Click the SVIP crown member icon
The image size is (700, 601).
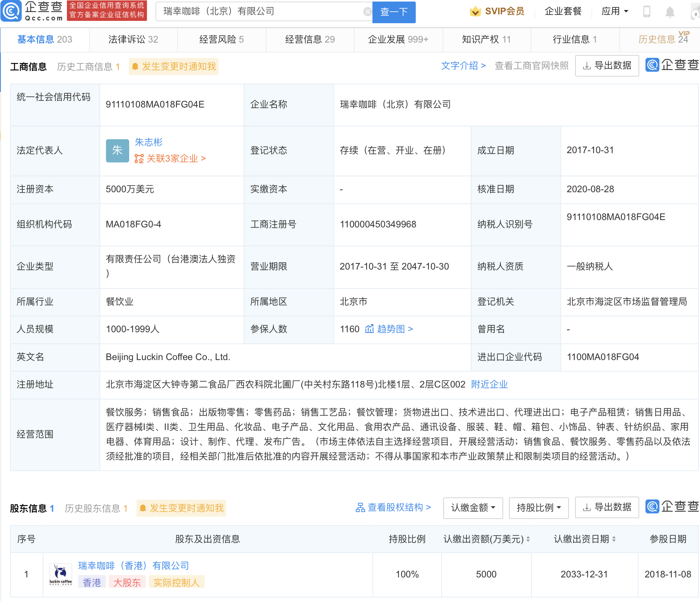pyautogui.click(x=475, y=12)
